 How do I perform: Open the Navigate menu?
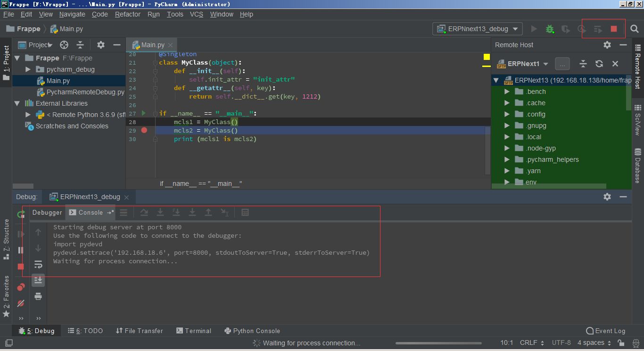coord(72,14)
